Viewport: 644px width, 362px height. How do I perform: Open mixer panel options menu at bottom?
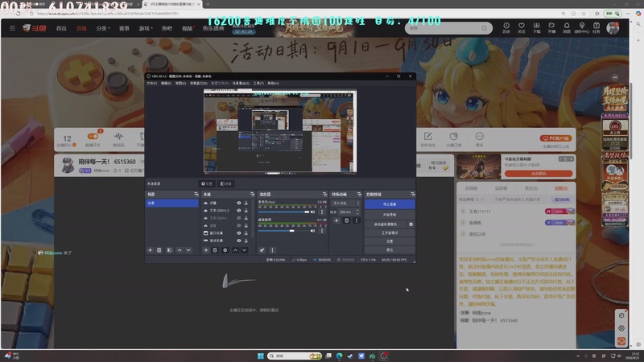pos(272,250)
